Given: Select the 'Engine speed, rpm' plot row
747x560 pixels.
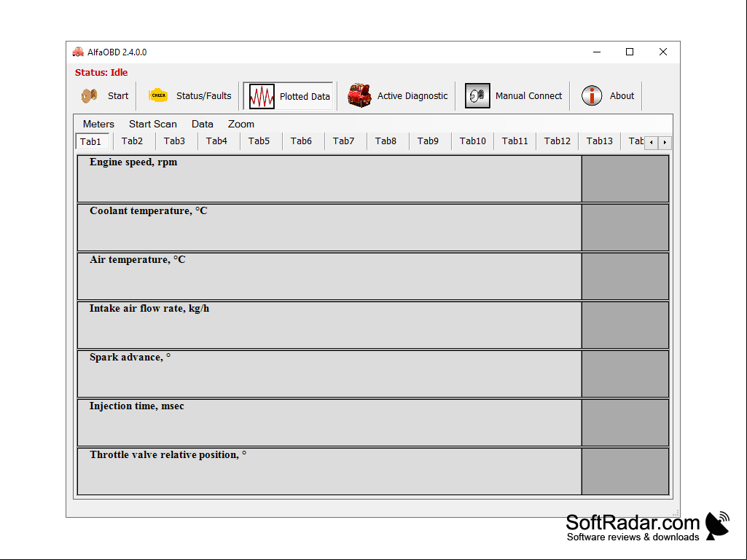Looking at the screenshot, I should (x=329, y=178).
